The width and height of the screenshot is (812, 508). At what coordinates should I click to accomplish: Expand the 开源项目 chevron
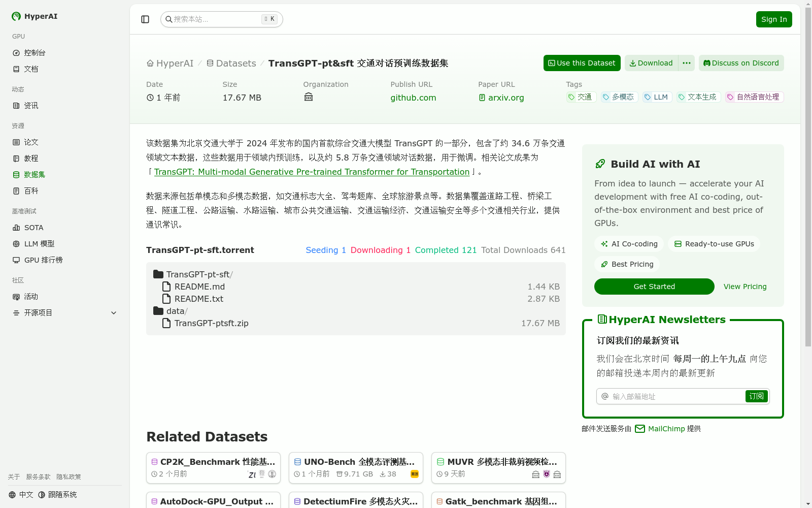click(114, 313)
